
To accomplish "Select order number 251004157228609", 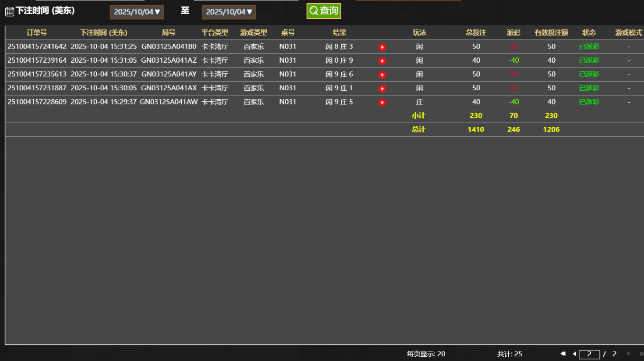I will coord(37,102).
